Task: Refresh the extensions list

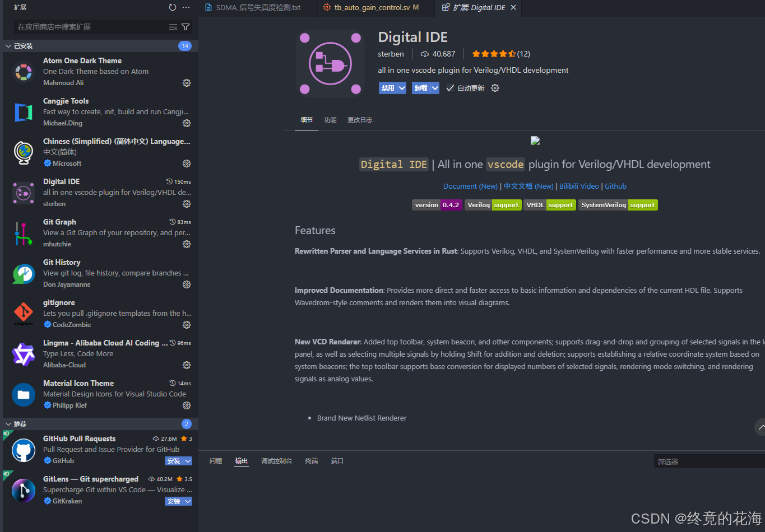Action: tap(173, 7)
